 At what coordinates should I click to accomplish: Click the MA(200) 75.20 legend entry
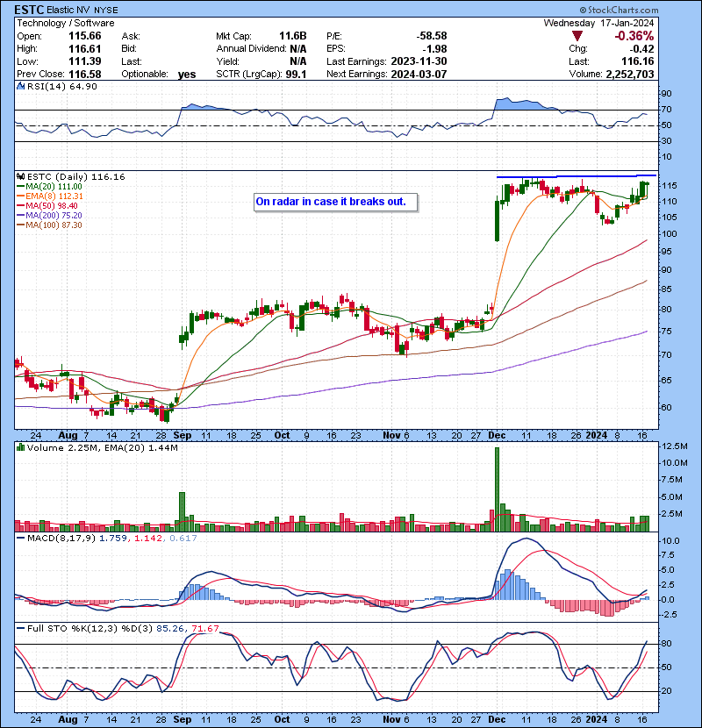[x=49, y=216]
